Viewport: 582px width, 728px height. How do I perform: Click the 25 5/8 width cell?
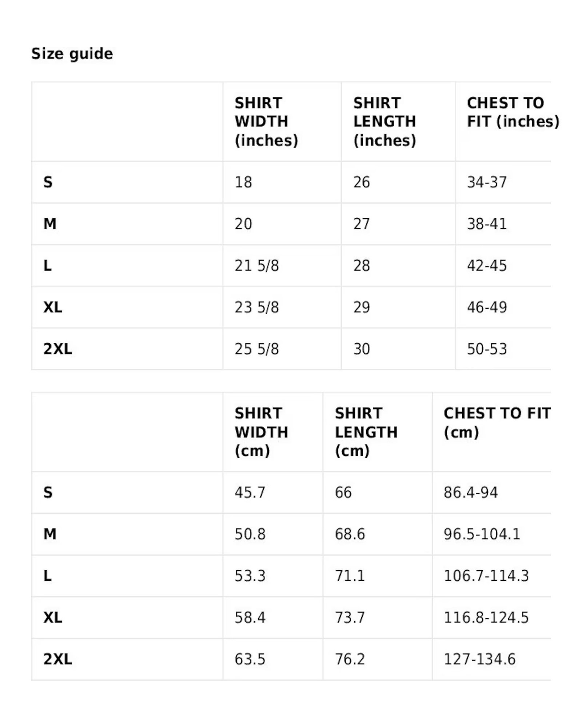click(257, 349)
